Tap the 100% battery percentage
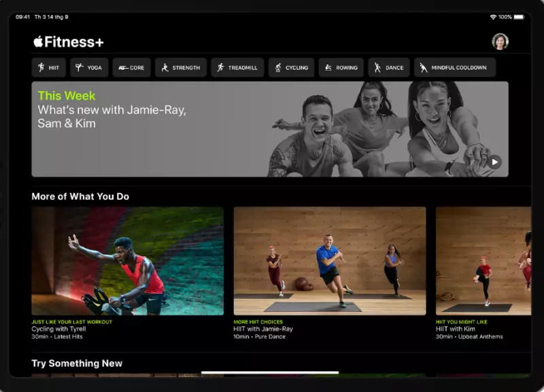This screenshot has width=544, height=392. 505,17
